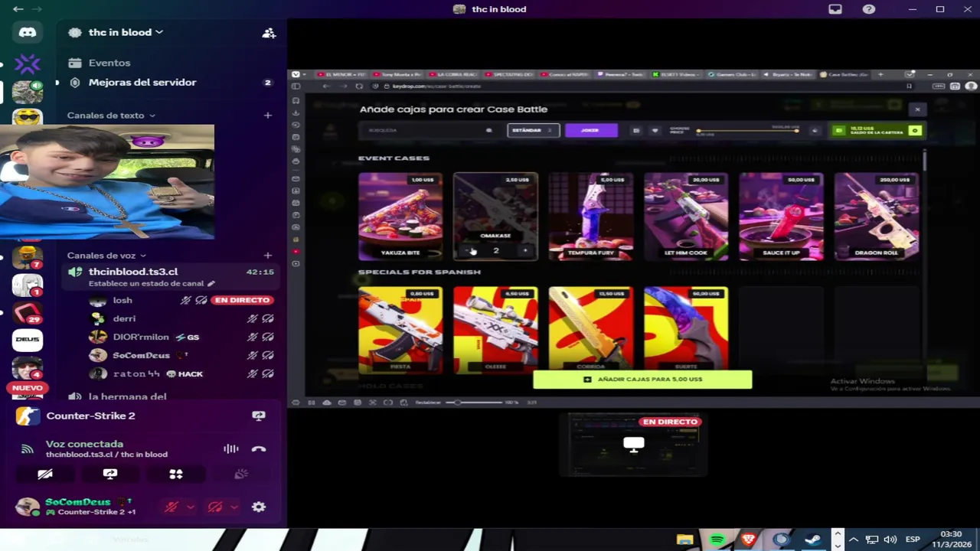This screenshot has height=551, width=980.
Task: Open Brave browser from taskbar
Action: (749, 540)
